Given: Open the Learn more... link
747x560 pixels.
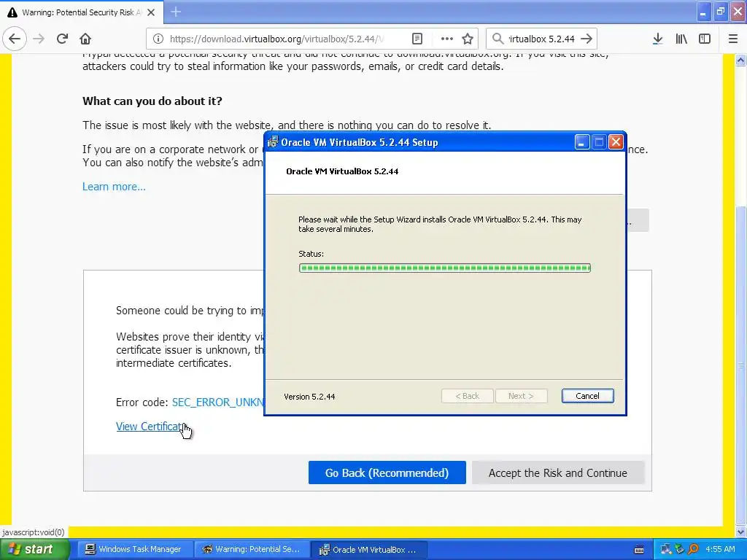Looking at the screenshot, I should click(114, 187).
